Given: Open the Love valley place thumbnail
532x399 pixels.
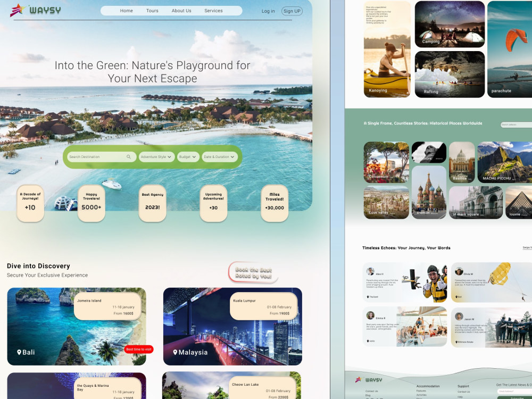Looking at the screenshot, I should tap(386, 202).
